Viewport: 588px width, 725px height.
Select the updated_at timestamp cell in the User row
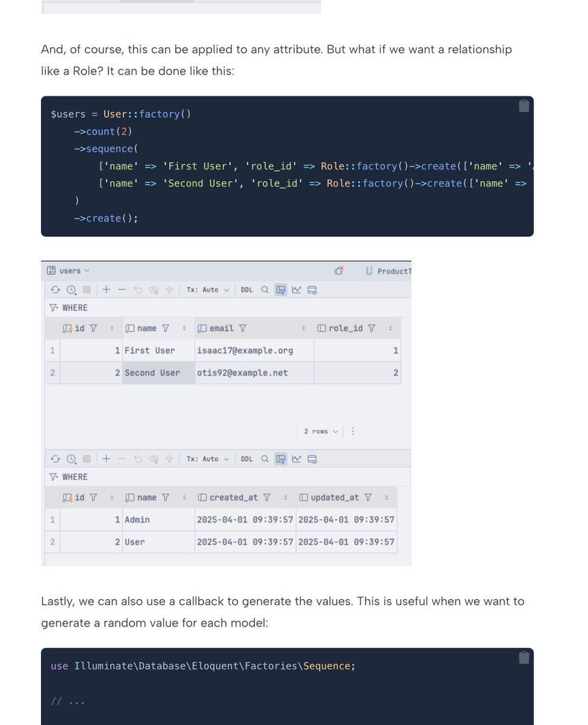pos(346,542)
